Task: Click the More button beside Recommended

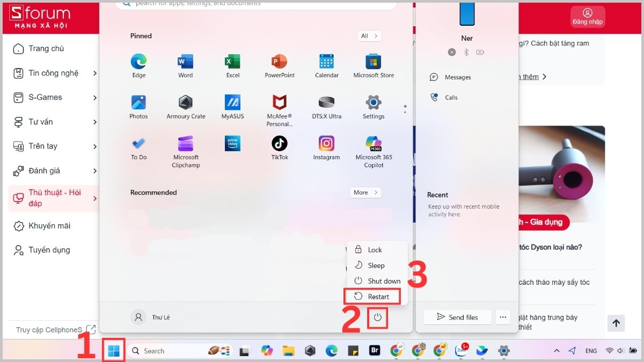Action: point(365,193)
